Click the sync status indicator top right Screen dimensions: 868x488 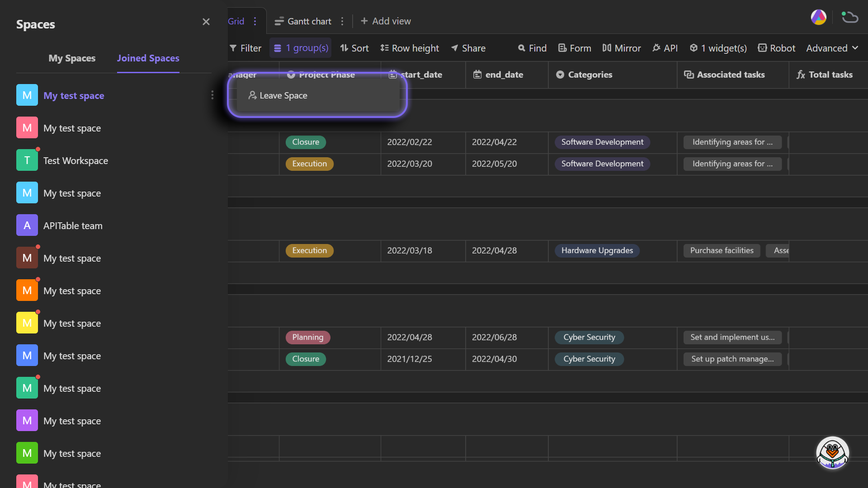coord(849,17)
